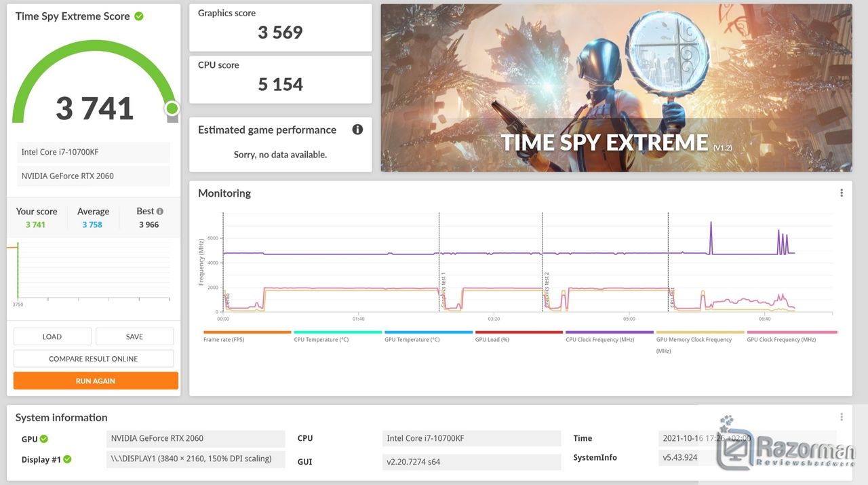
Task: Toggle GPU Memory Clock Frequency legend entry
Action: pos(700,342)
